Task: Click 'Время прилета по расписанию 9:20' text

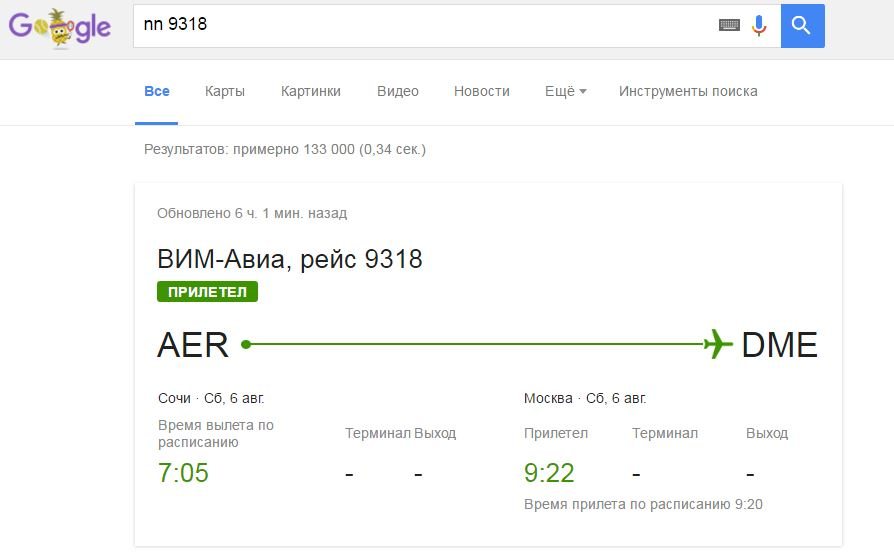Action: point(643,504)
